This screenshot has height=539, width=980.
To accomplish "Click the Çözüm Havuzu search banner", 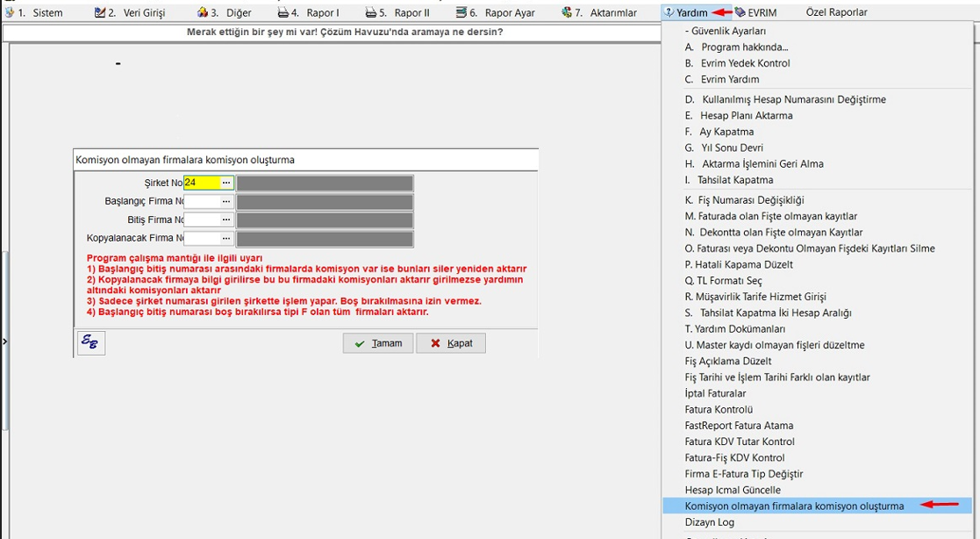I will (x=345, y=32).
